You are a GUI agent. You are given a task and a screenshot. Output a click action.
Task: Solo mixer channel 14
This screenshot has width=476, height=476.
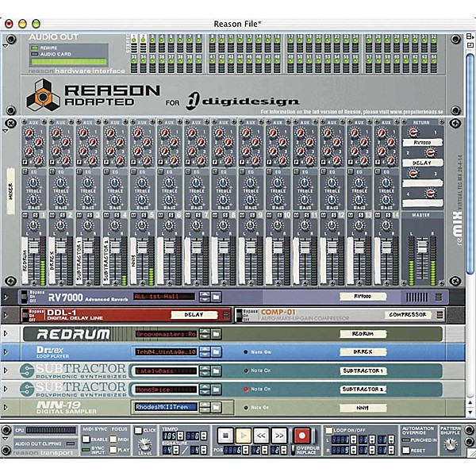(x=388, y=215)
